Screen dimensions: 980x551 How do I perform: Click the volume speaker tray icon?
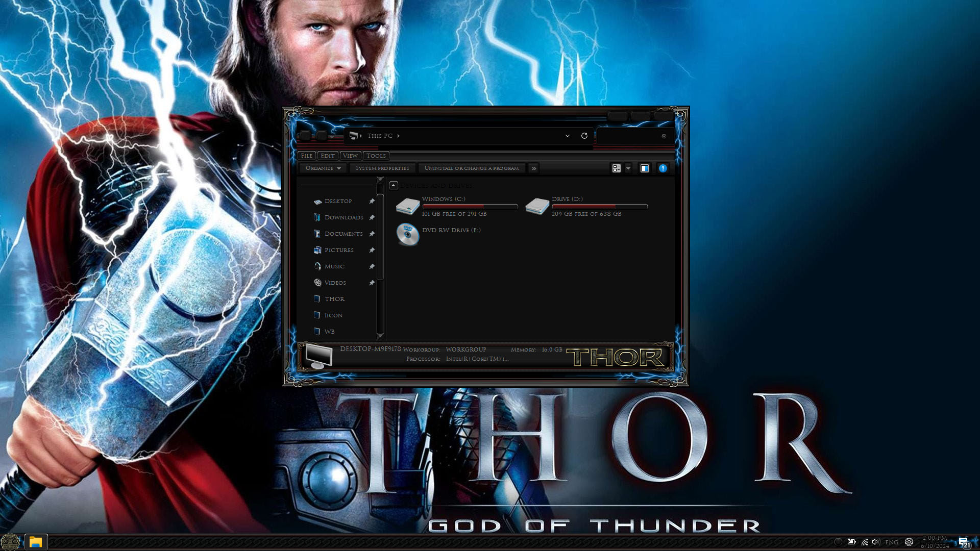(x=876, y=542)
